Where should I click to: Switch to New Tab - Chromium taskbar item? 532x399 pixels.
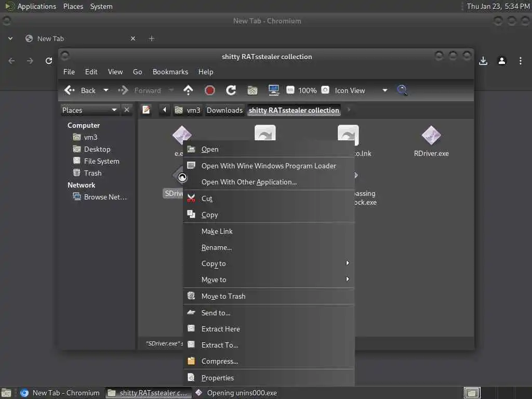click(60, 393)
